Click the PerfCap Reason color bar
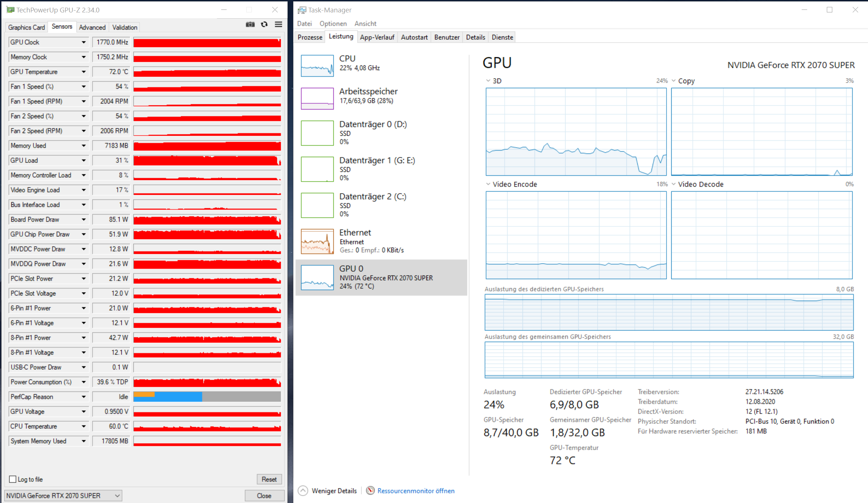 [207, 397]
